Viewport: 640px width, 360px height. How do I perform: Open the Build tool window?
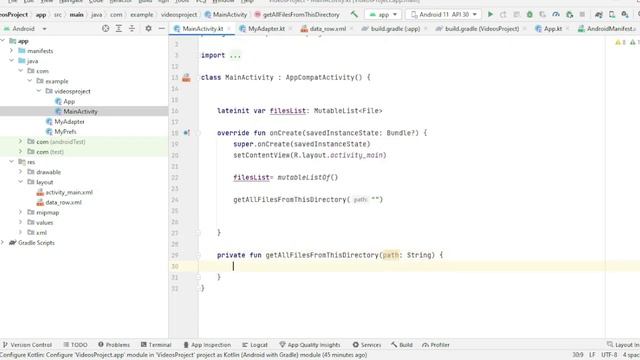[x=402, y=345]
